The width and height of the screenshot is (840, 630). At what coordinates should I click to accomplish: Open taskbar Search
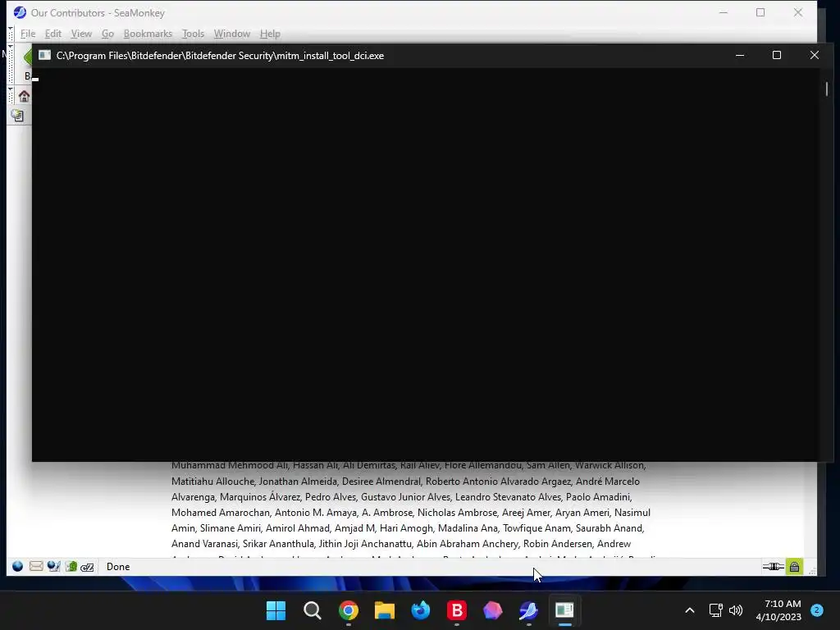pos(313,610)
